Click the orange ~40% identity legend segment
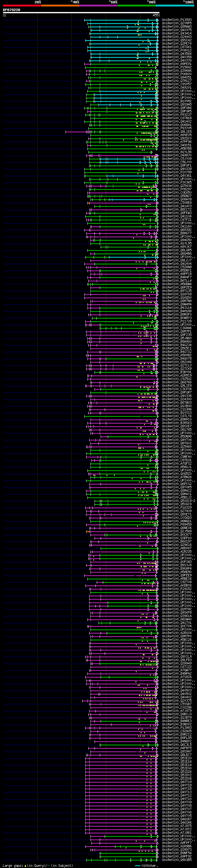This screenshot has height=868, width=197. (x=60, y=6)
